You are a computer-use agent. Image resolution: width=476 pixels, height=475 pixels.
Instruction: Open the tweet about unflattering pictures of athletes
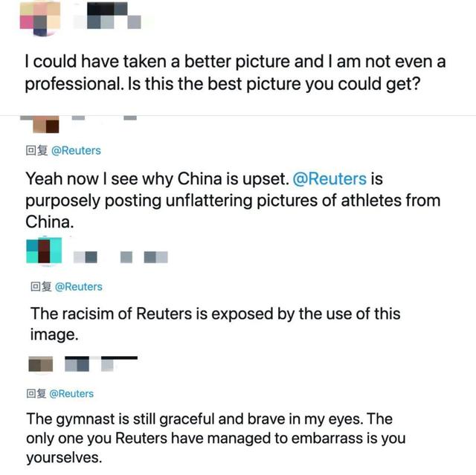click(233, 200)
